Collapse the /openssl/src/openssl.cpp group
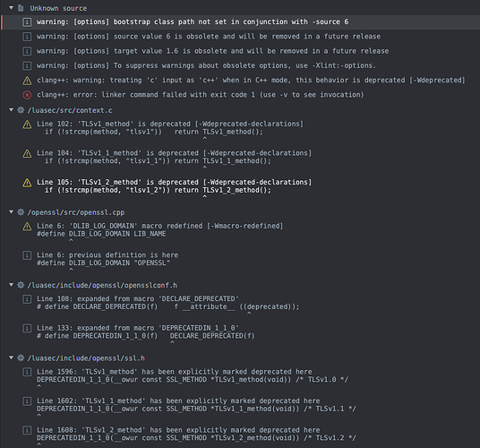 pyautogui.click(x=11, y=211)
